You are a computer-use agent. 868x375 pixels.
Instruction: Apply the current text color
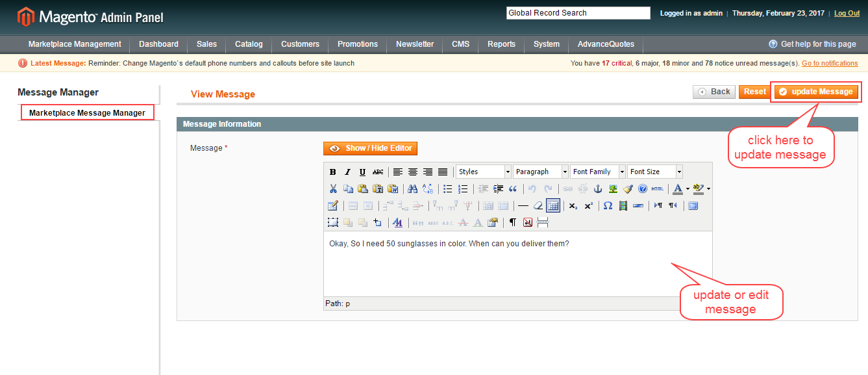pos(678,188)
